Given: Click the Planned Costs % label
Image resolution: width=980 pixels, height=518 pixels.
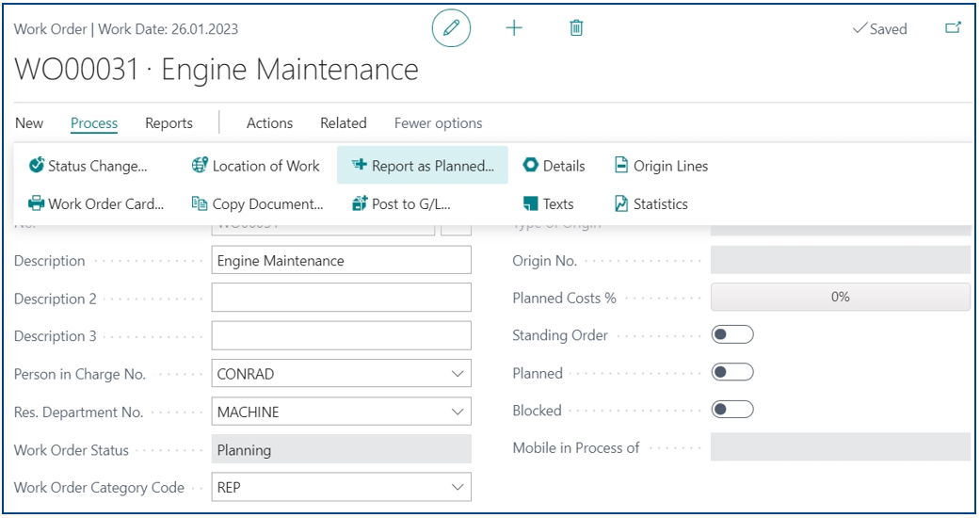Looking at the screenshot, I should click(x=565, y=298).
